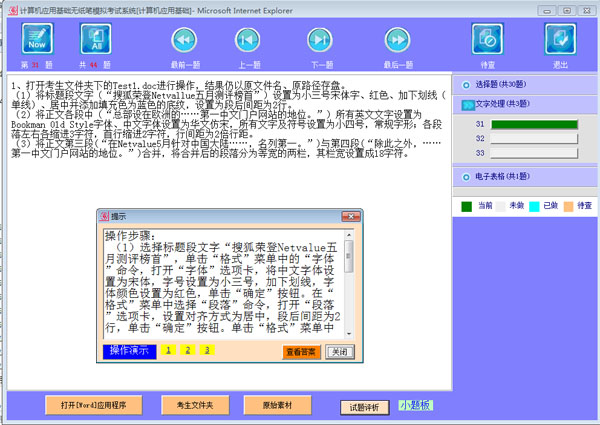Click the 第 31 题 label
600x425 pixels.
(37, 65)
